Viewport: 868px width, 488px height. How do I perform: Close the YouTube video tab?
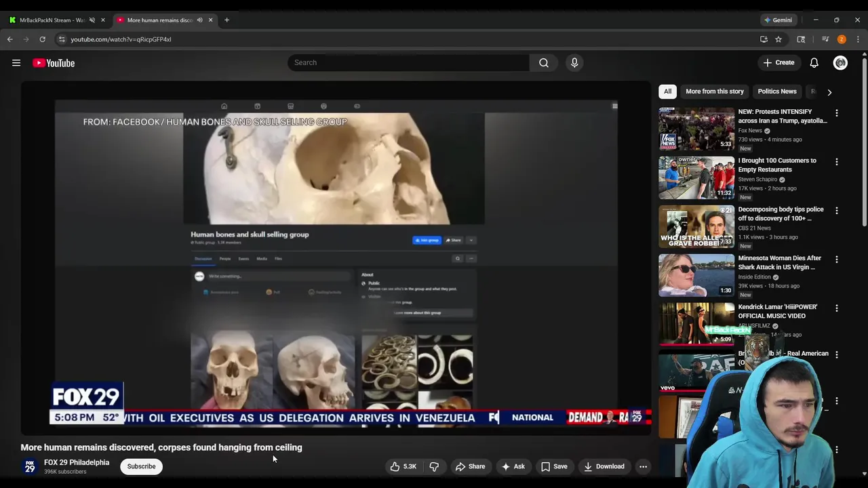pyautogui.click(x=210, y=20)
